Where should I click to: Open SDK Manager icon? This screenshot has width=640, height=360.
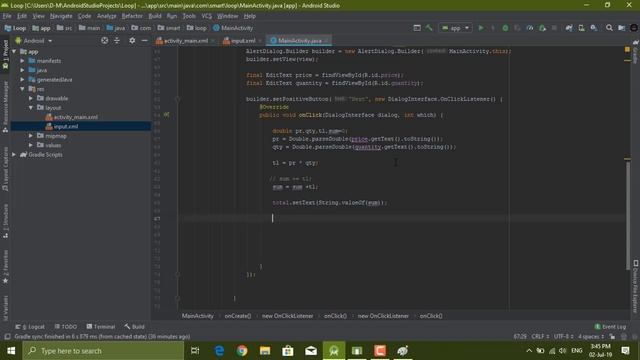tap(594, 28)
